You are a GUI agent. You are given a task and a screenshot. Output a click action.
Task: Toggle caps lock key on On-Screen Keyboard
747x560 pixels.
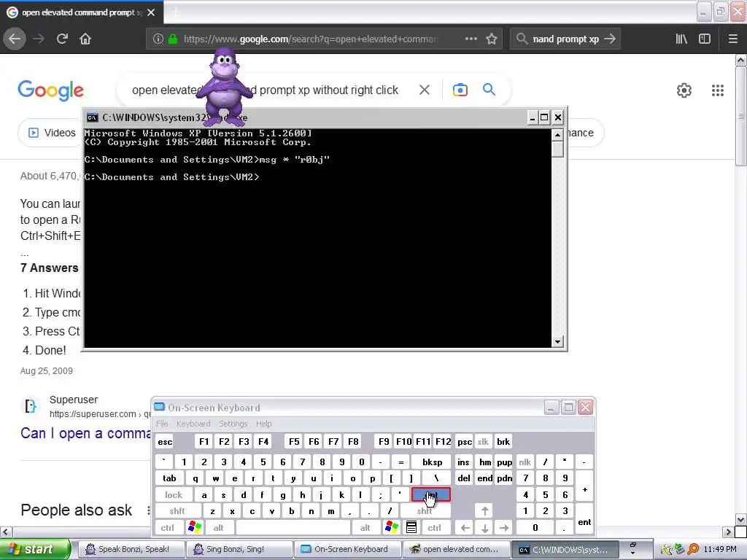(174, 495)
